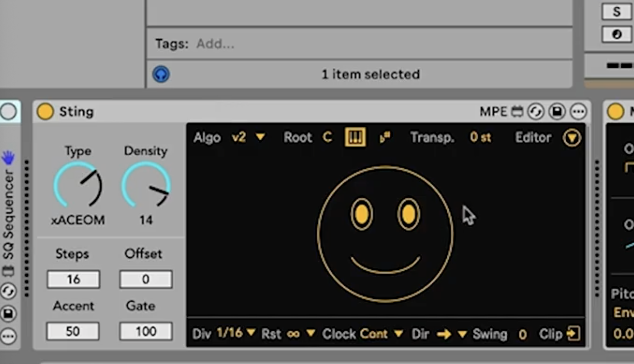The height and width of the screenshot is (364, 634).
Task: Expand the Clock Cont dropdown
Action: coord(398,333)
